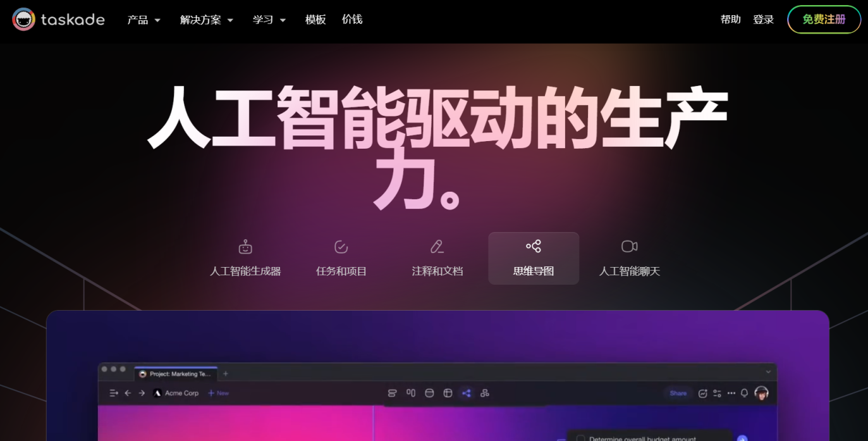Select the list view icon

(x=392, y=393)
